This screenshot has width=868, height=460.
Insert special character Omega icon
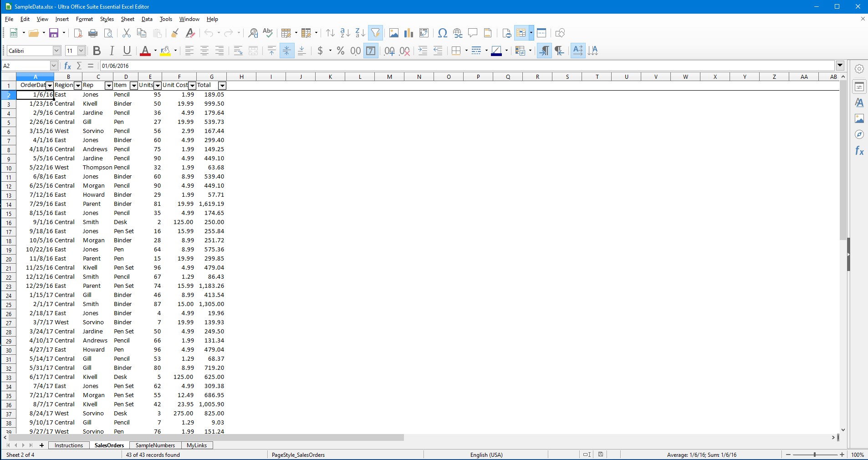click(442, 33)
